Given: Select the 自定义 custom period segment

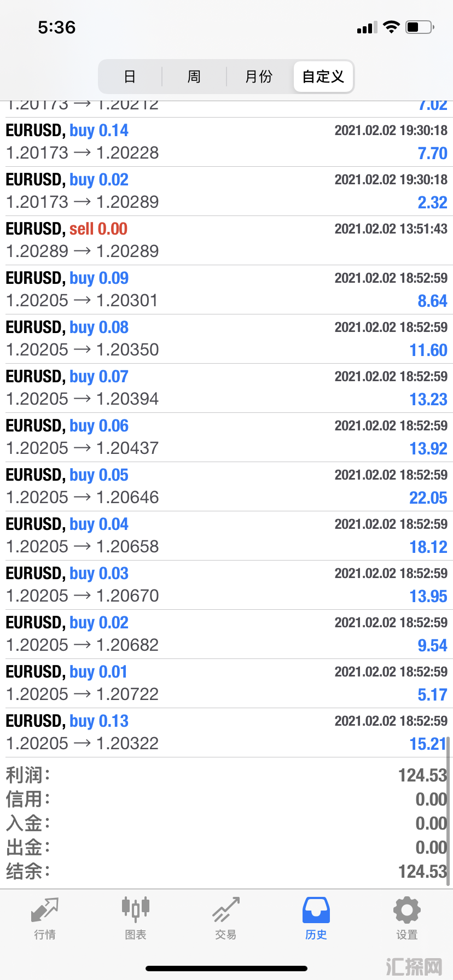Looking at the screenshot, I should (323, 77).
